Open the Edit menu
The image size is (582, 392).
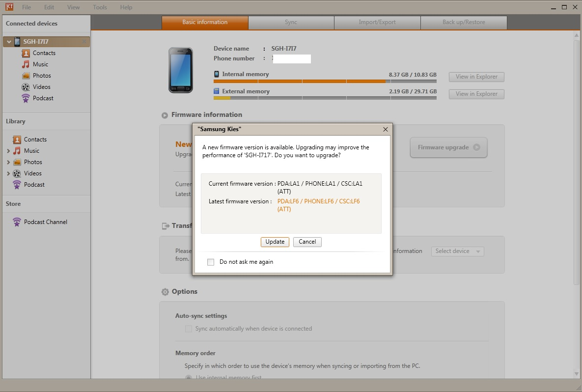(49, 7)
